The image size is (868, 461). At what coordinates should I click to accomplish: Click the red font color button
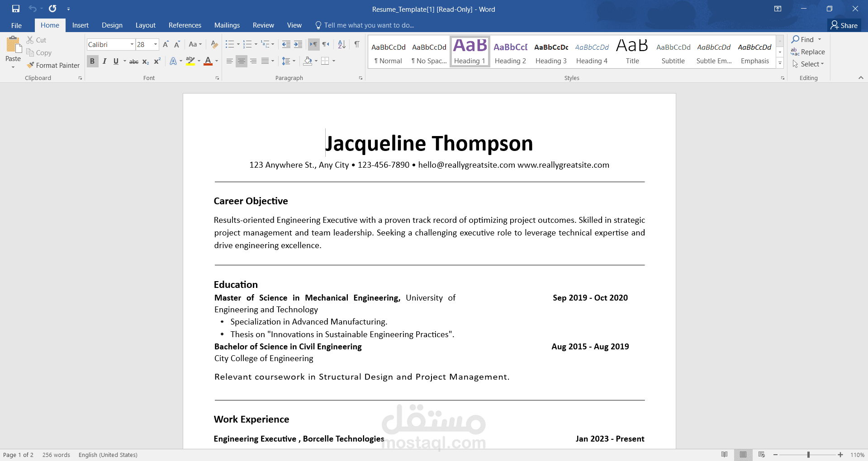click(208, 61)
